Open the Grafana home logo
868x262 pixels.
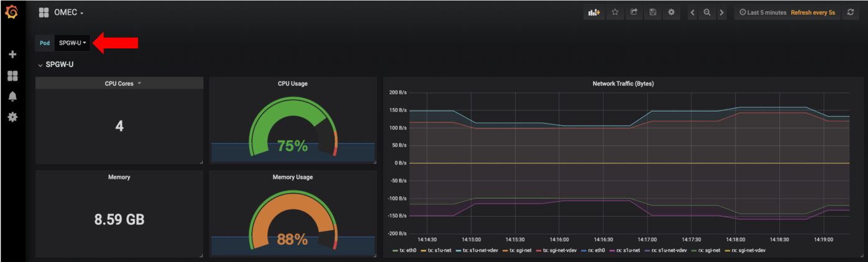click(x=12, y=12)
